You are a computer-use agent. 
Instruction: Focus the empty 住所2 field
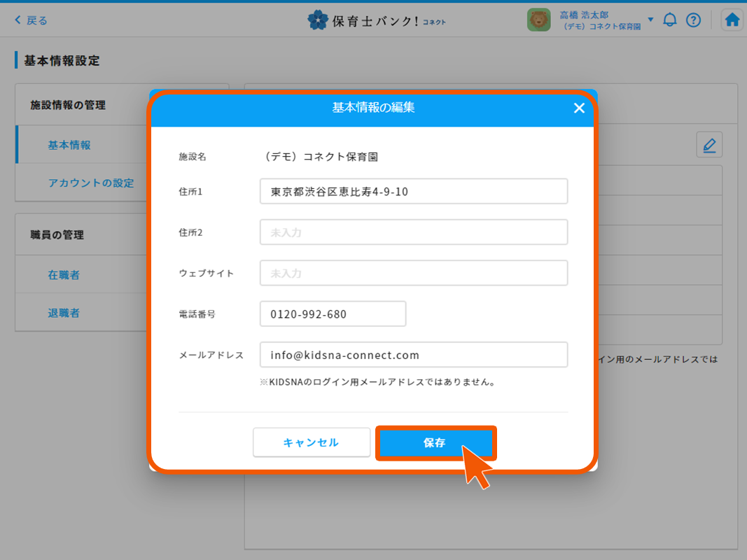[x=413, y=232]
